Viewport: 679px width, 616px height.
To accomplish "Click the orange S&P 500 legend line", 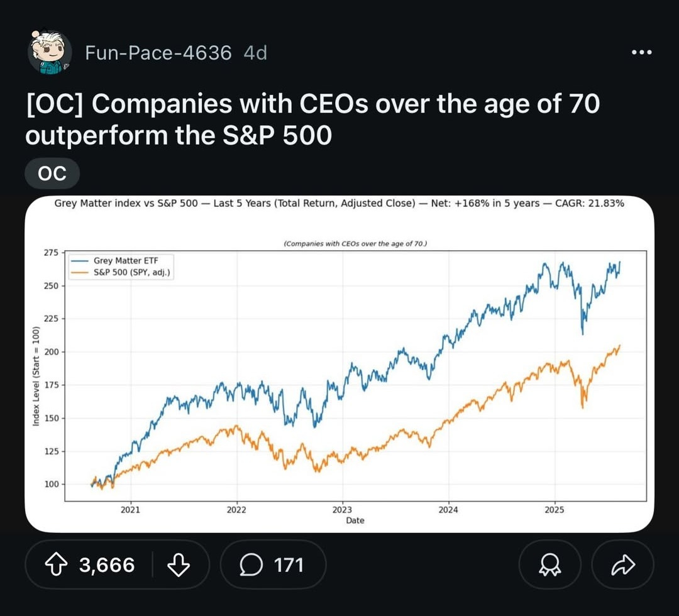I will pyautogui.click(x=80, y=272).
